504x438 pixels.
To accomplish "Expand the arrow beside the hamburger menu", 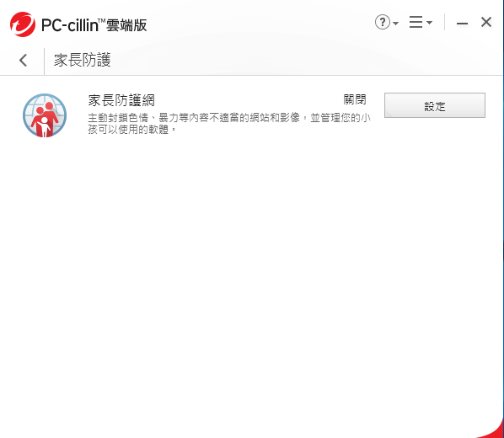I will 429,23.
